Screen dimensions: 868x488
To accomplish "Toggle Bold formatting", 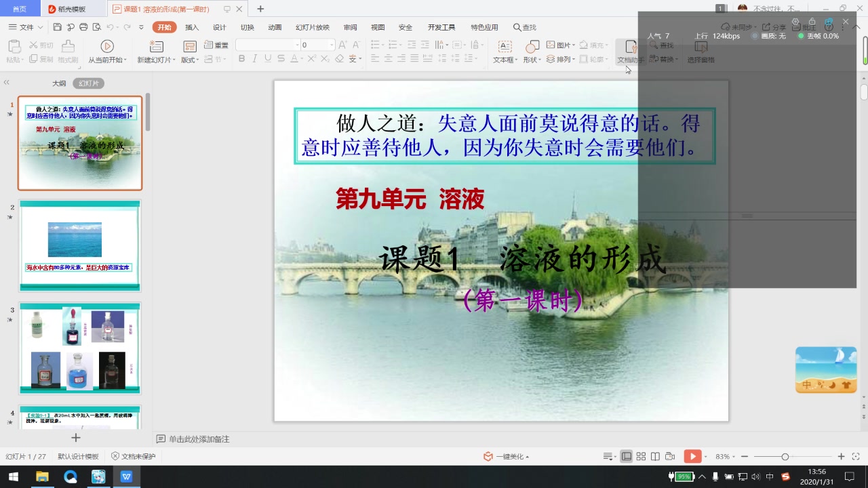I will point(241,59).
